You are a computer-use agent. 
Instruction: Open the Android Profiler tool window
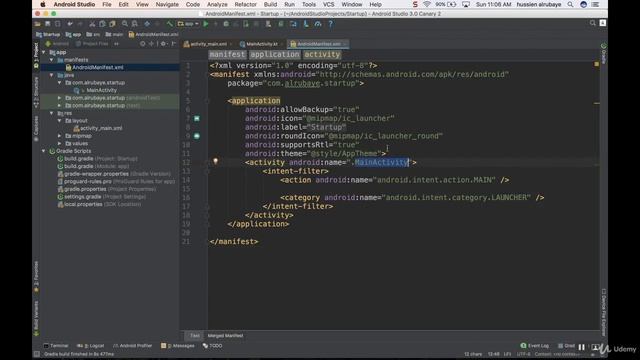133,346
